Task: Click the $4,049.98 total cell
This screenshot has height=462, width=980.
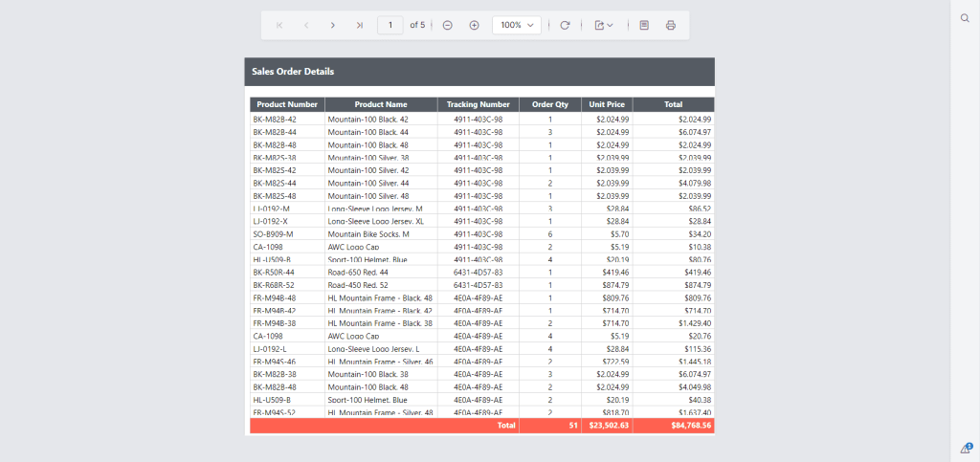Action: pyautogui.click(x=674, y=387)
